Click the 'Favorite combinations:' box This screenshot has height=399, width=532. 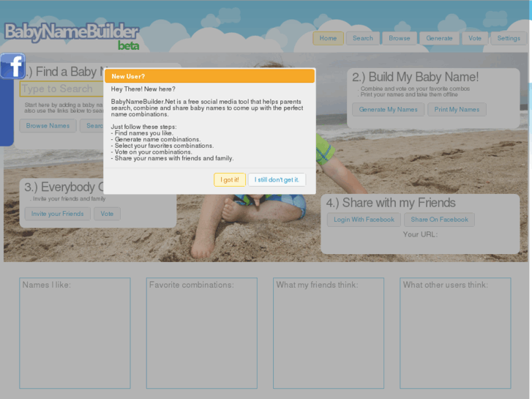pos(202,333)
